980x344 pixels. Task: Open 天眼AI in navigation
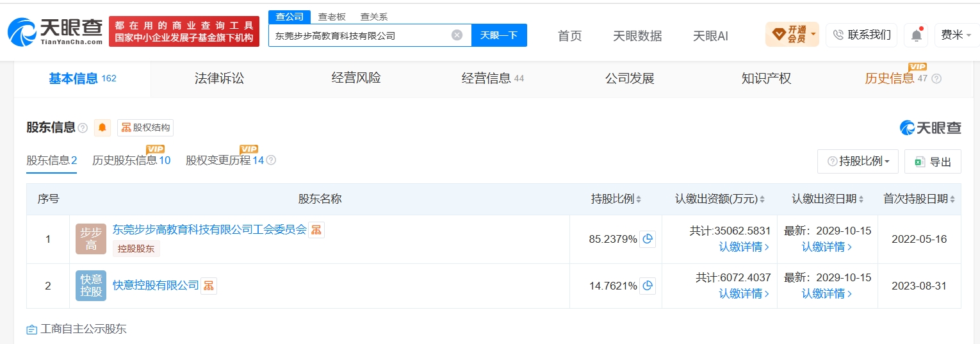click(x=710, y=36)
